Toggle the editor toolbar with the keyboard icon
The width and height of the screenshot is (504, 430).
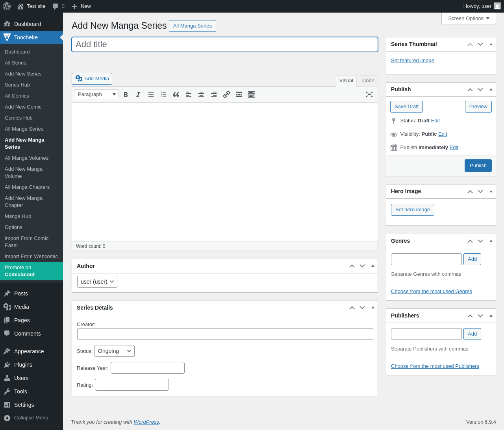click(252, 94)
